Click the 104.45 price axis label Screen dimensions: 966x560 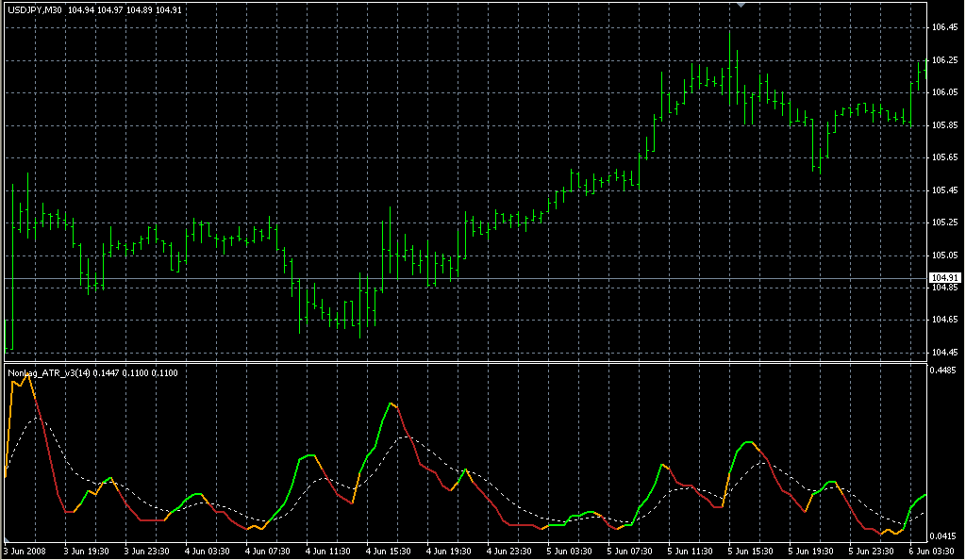[x=943, y=353]
